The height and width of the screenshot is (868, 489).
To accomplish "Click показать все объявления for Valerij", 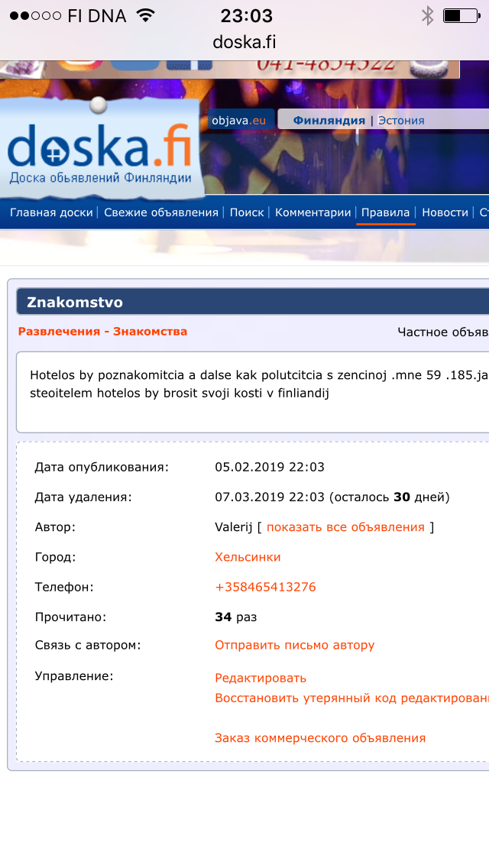I will (345, 527).
